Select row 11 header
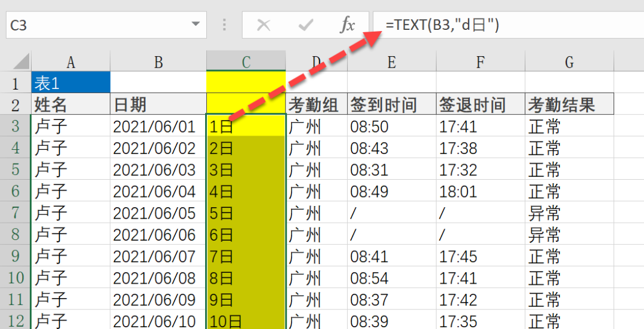The image size is (644, 329). (16, 299)
